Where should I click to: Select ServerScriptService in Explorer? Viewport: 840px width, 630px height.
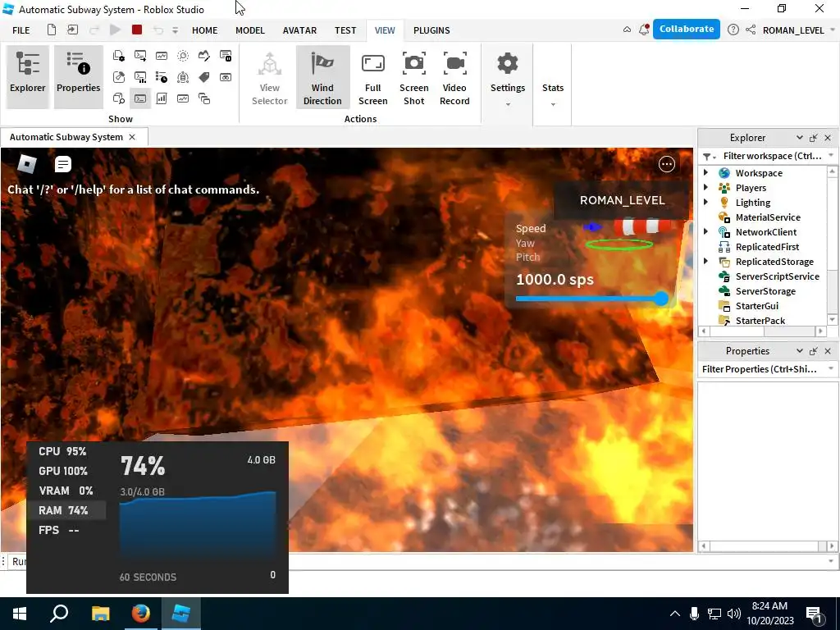click(x=777, y=276)
